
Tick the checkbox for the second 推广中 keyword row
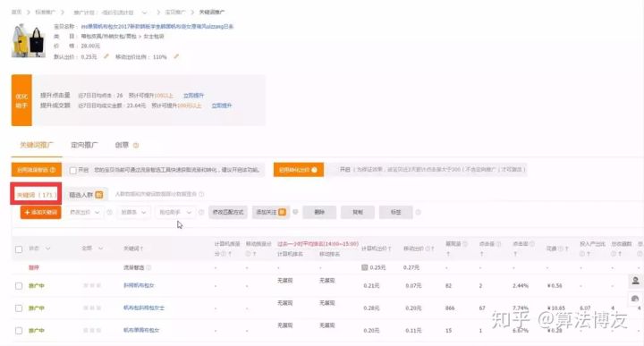click(x=19, y=308)
